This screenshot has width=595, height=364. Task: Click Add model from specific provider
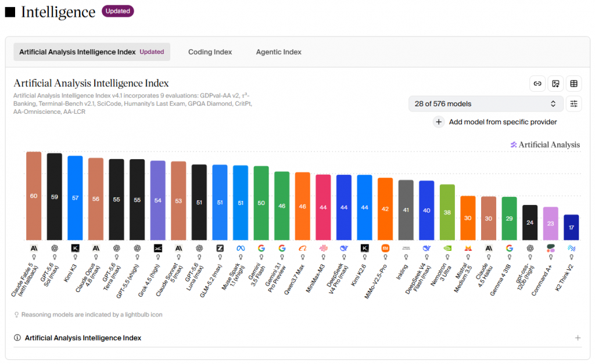click(x=503, y=122)
